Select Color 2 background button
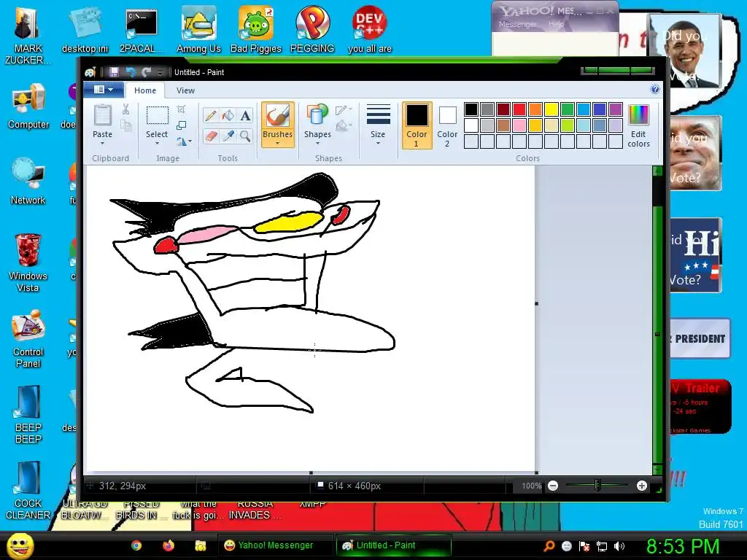Screen dimensions: 747x560 (447, 125)
